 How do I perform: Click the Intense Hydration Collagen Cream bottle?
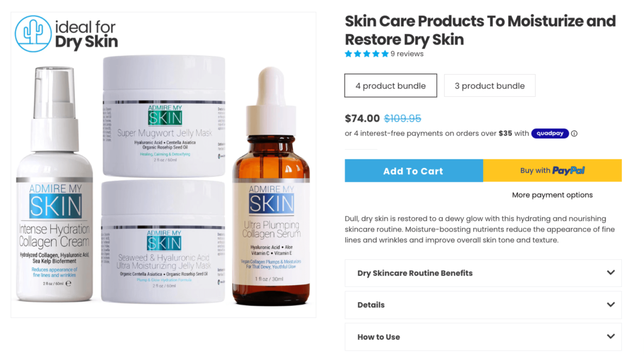pos(55,184)
